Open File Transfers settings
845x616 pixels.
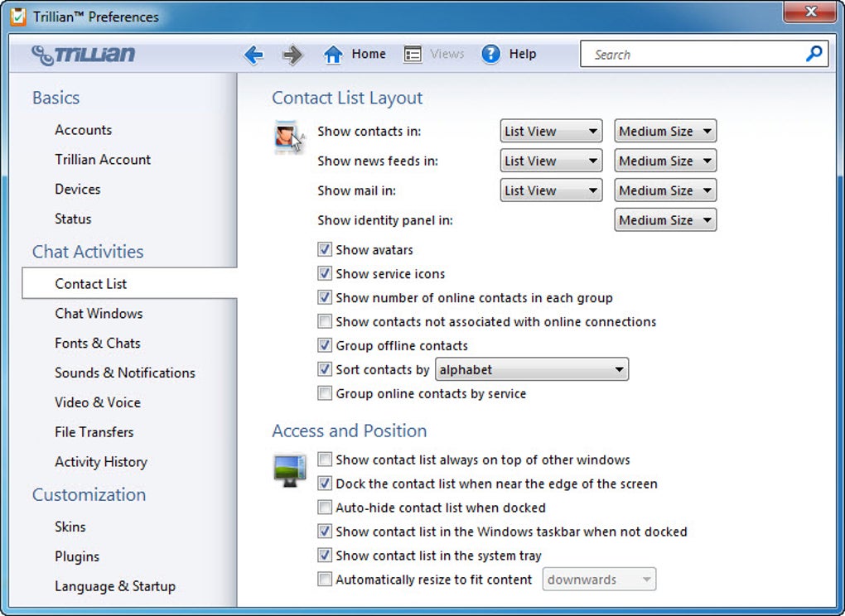(x=94, y=432)
